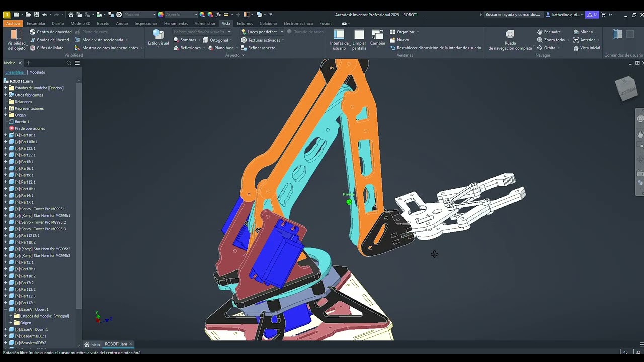Toggle Grados de libertad display
Screen dimensions: 644x362
(x=49, y=40)
